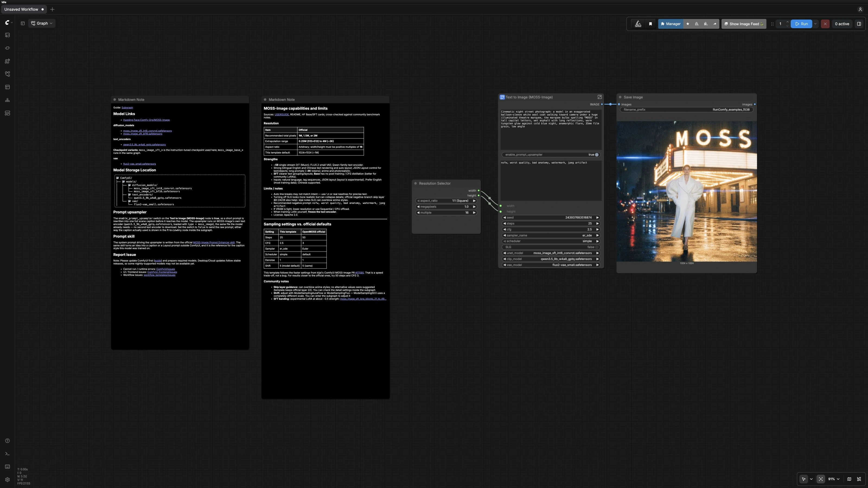The image size is (868, 488).
Task: Toggle the minimap map icon
Action: (x=849, y=479)
